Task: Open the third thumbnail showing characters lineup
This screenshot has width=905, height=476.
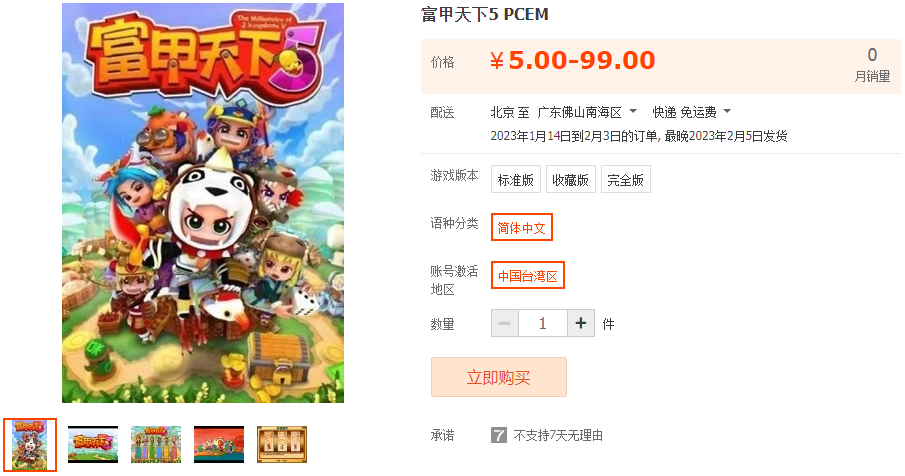Action: (156, 445)
